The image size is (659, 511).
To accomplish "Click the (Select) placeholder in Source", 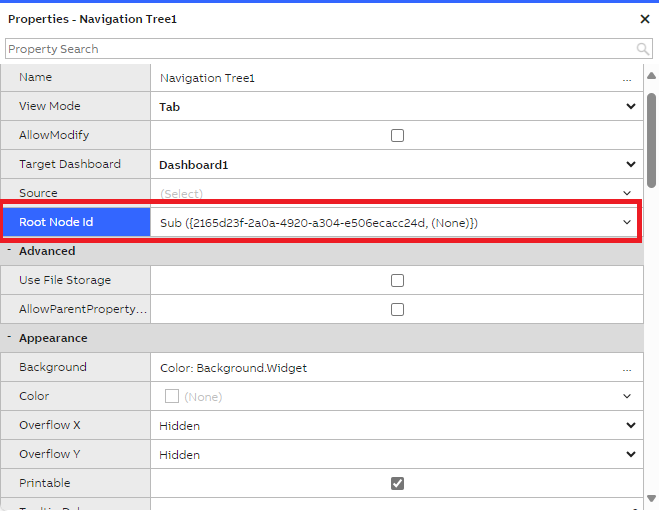I will pos(181,194).
